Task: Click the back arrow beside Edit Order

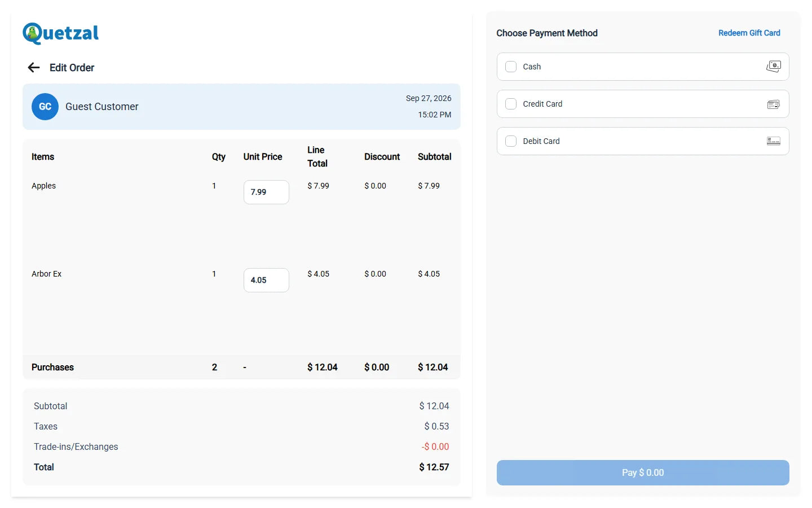Action: (34, 68)
